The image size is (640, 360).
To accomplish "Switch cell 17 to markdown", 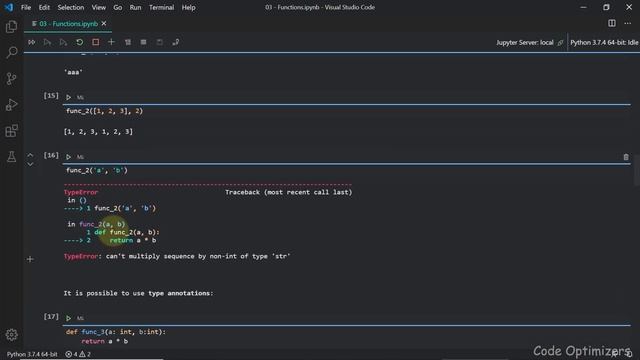I will pos(80,318).
